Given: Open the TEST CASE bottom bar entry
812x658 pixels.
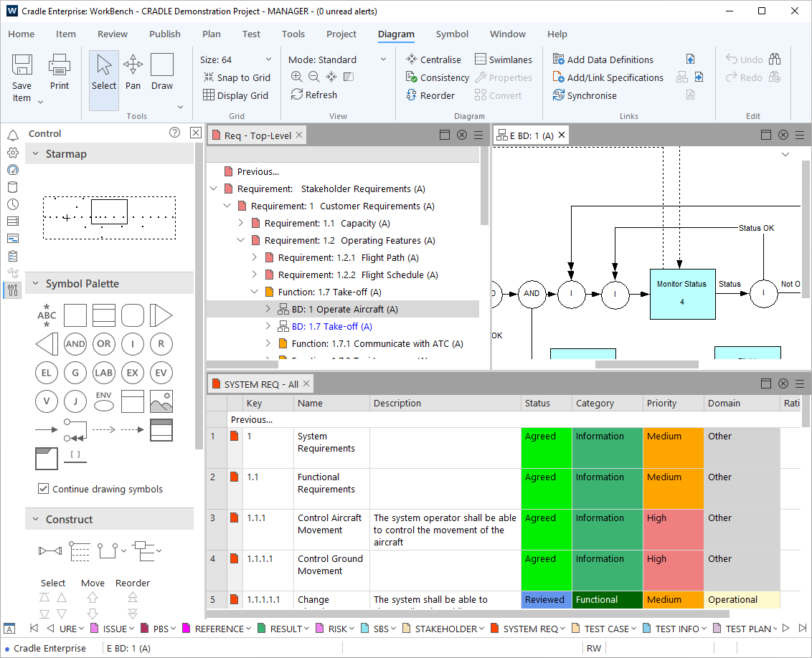Looking at the screenshot, I should coord(603,629).
